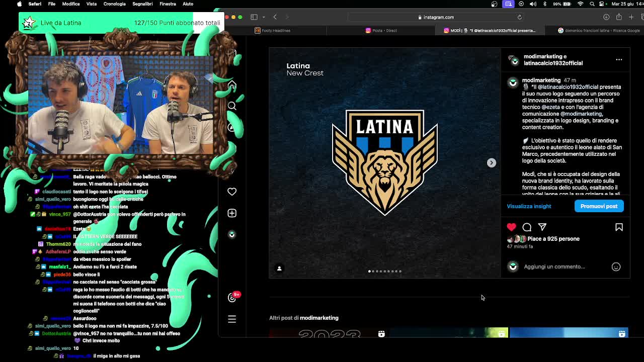The width and height of the screenshot is (644, 362).
Task: Unlike the post with the red heart
Action: point(511,227)
